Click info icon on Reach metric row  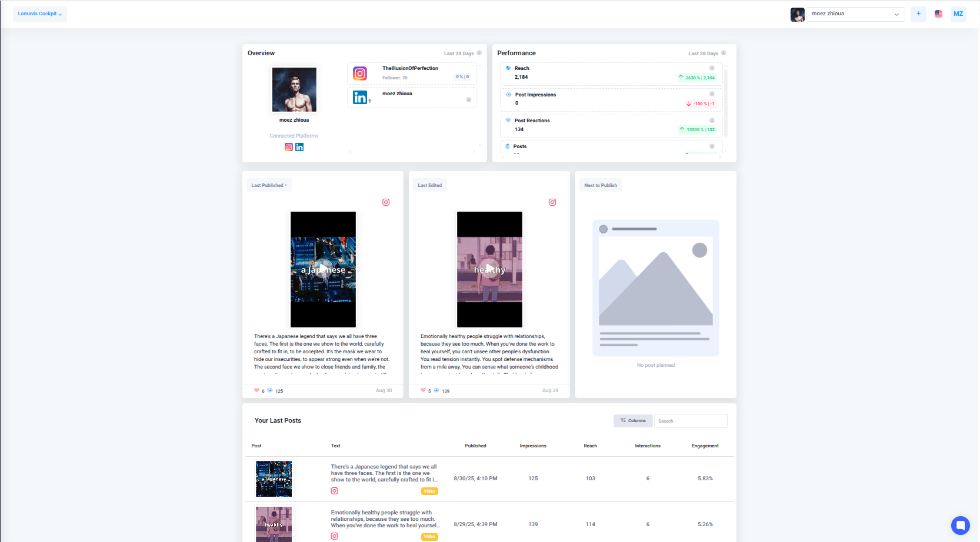pos(712,68)
